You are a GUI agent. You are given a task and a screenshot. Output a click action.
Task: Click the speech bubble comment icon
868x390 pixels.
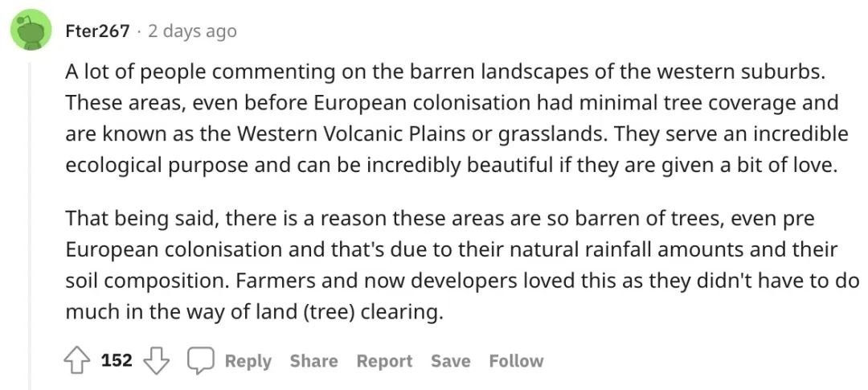click(200, 360)
